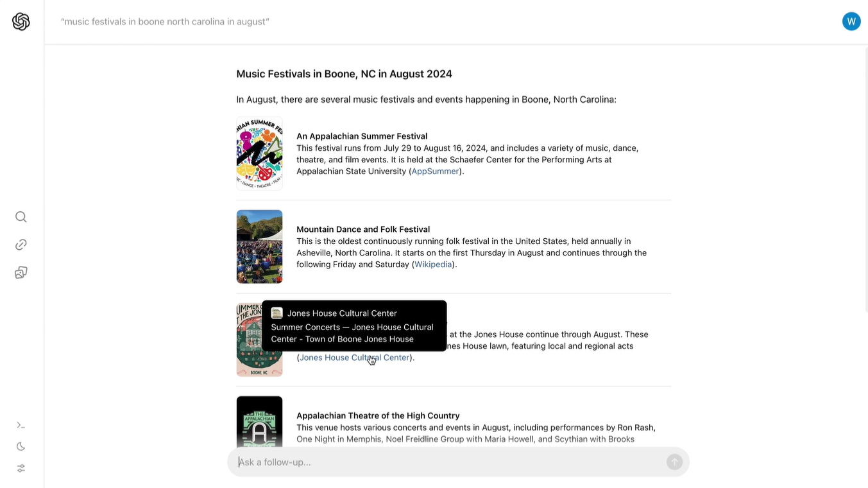868x488 pixels.
Task: Click the Appalachian Theatre logo thumbnail
Action: 259,422
